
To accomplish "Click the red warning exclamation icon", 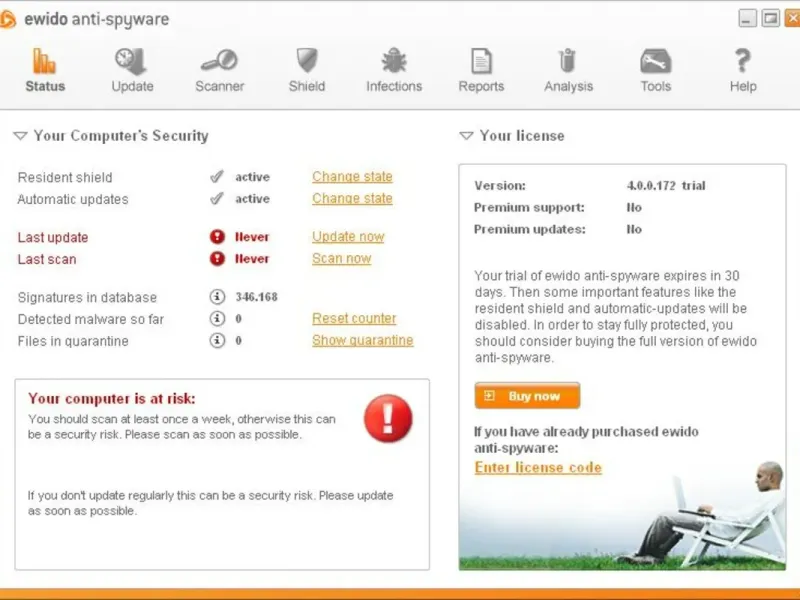I will click(388, 418).
